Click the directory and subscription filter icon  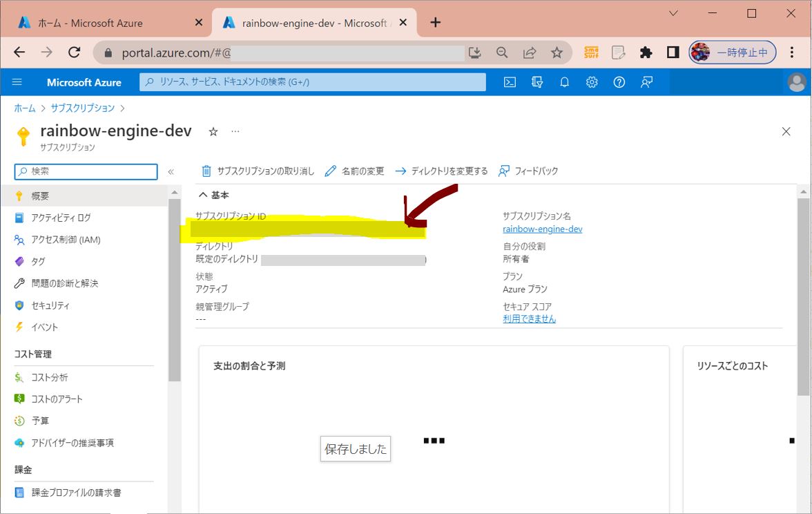(537, 82)
